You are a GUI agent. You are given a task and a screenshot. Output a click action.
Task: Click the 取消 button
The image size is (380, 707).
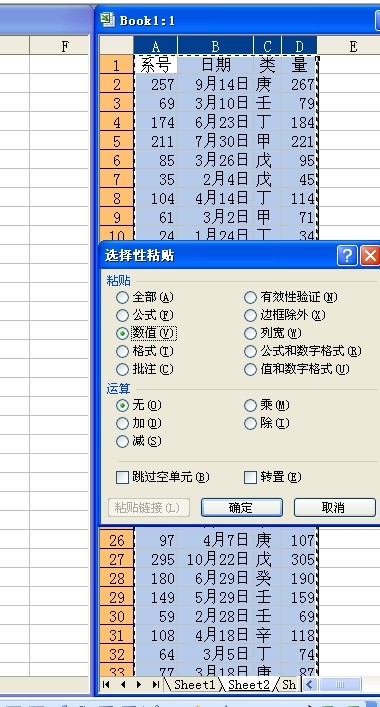click(x=334, y=508)
